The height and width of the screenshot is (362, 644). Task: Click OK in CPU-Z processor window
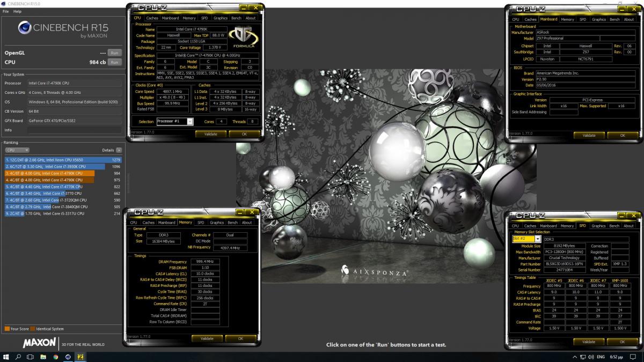pyautogui.click(x=244, y=134)
